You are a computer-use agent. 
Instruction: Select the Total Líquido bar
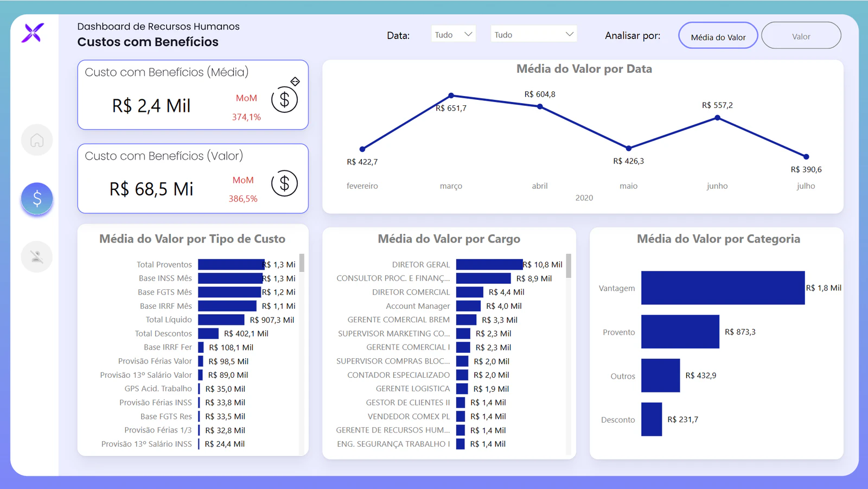click(x=221, y=320)
